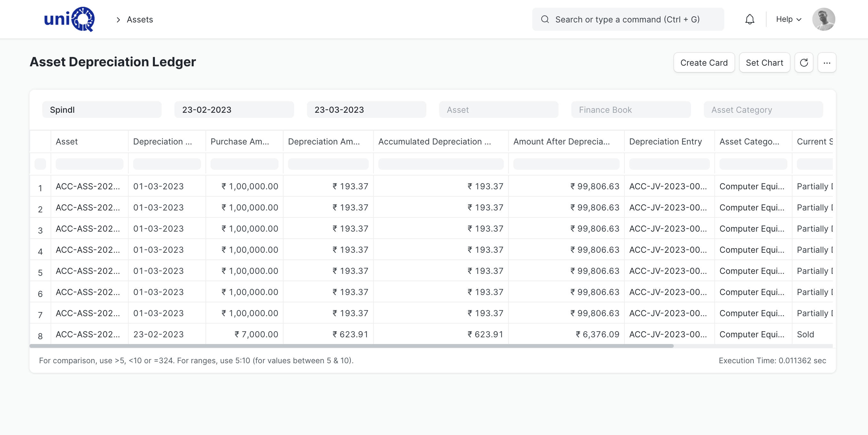Click the horizontal table scrollbar

tap(351, 346)
